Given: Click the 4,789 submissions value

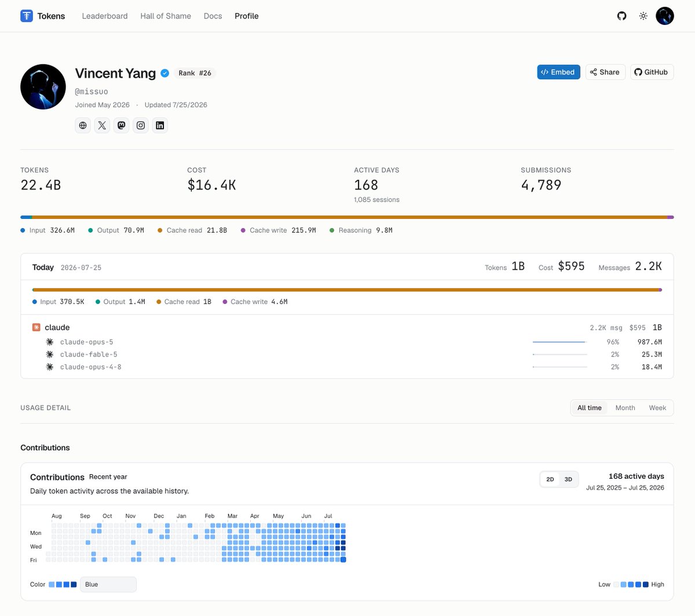Looking at the screenshot, I should pyautogui.click(x=541, y=185).
